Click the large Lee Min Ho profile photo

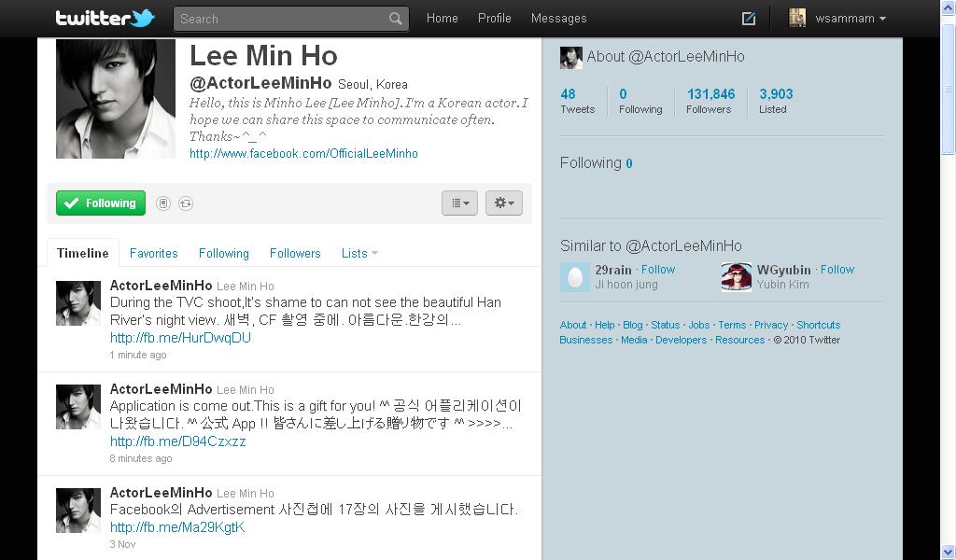tap(116, 99)
